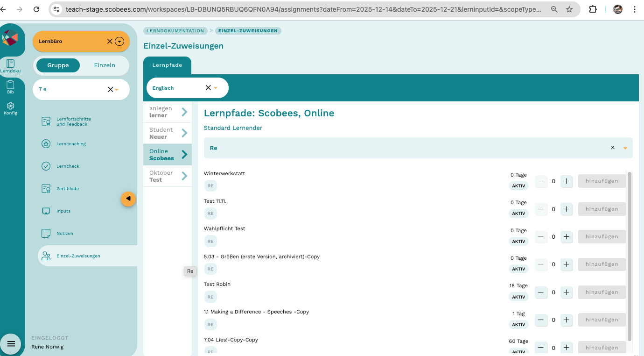
Task: Increase days for Test Robin
Action: [x=566, y=292]
